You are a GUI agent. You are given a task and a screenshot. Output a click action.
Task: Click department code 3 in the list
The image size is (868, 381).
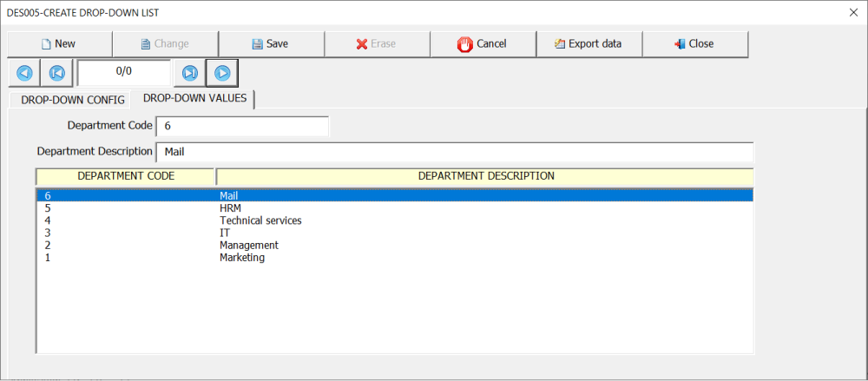click(x=48, y=233)
